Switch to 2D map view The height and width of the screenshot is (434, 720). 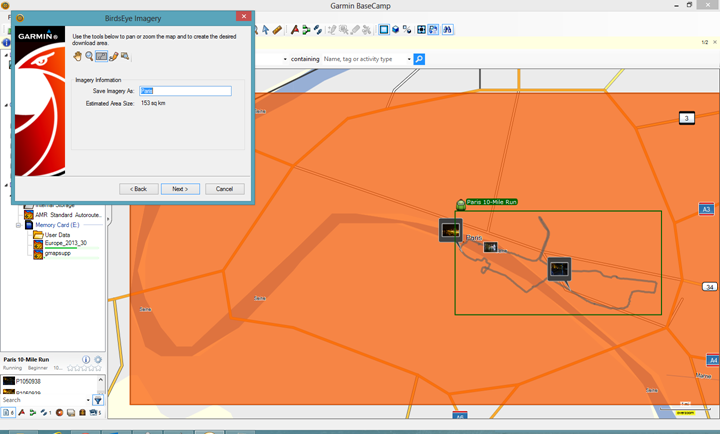384,30
